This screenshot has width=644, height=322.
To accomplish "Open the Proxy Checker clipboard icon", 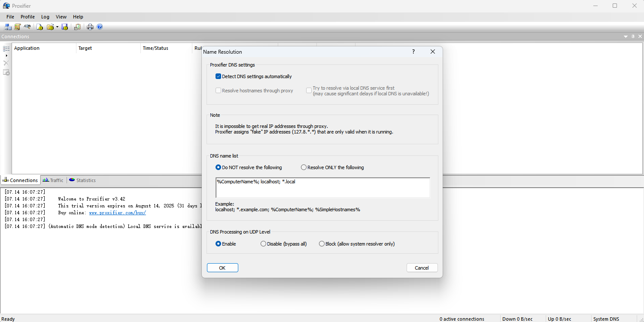I will 77,27.
